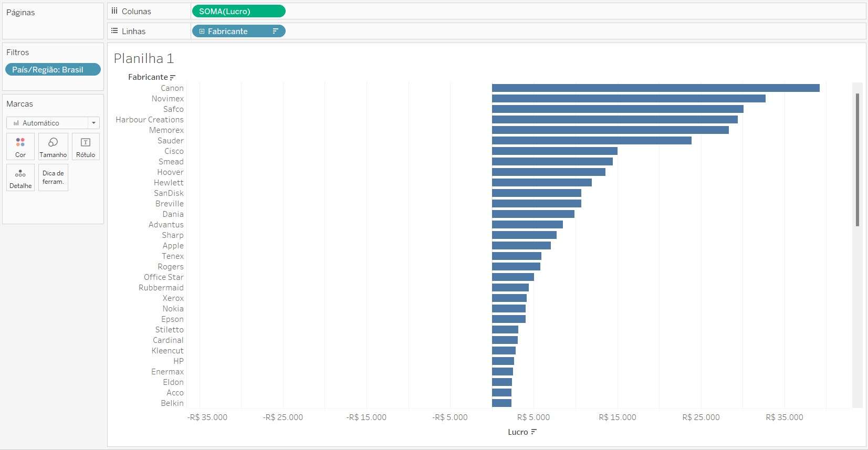Click the R$ 35.000 axis tick label
Viewport: 868px width, 450px height.
coord(785,417)
